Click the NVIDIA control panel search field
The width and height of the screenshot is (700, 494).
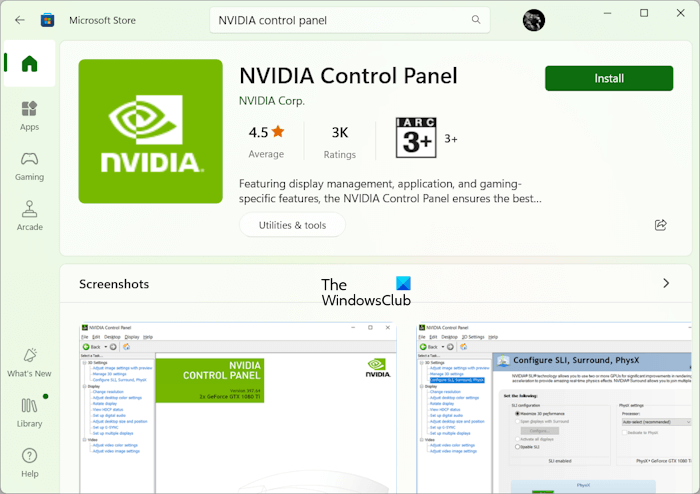coord(350,20)
